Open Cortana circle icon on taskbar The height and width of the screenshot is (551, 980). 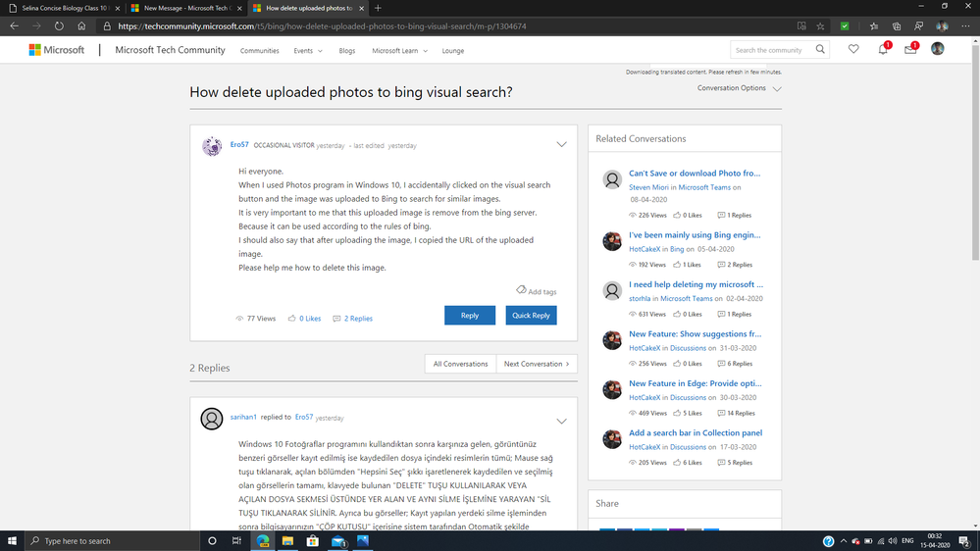pyautogui.click(x=212, y=541)
